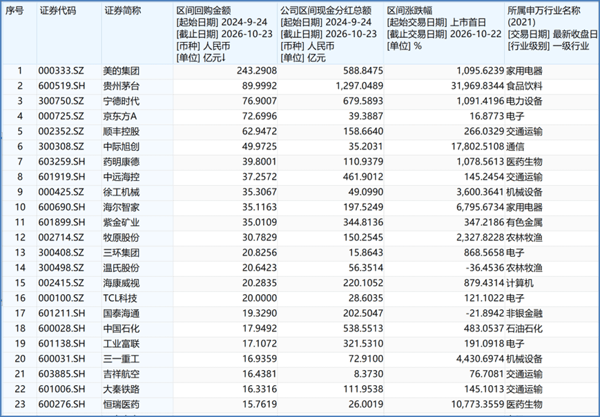Click price change 6,795.6734
The width and height of the screenshot is (600, 417).
[480, 207]
